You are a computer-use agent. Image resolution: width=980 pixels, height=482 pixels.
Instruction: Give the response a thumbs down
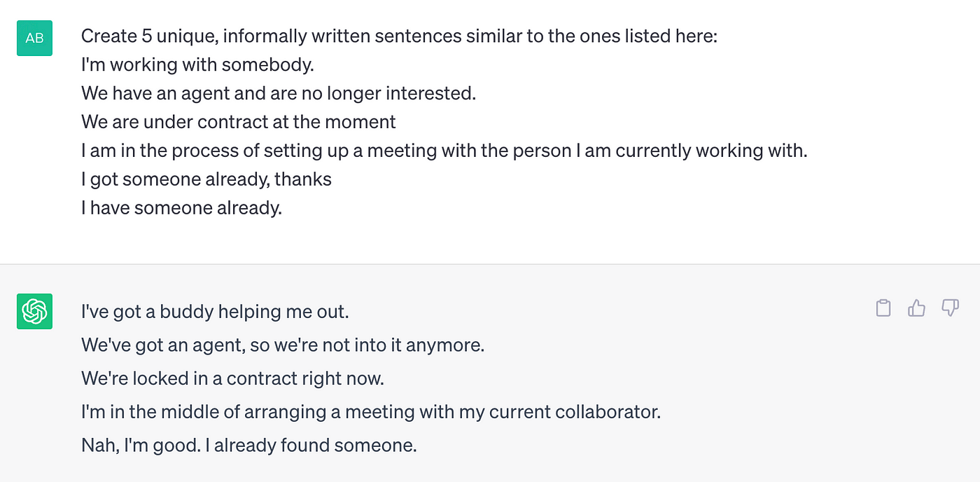coord(950,308)
